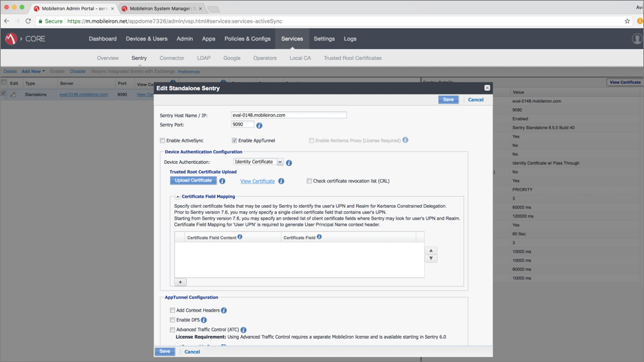Bookmark page with star icon
644x362 pixels.
(627, 21)
